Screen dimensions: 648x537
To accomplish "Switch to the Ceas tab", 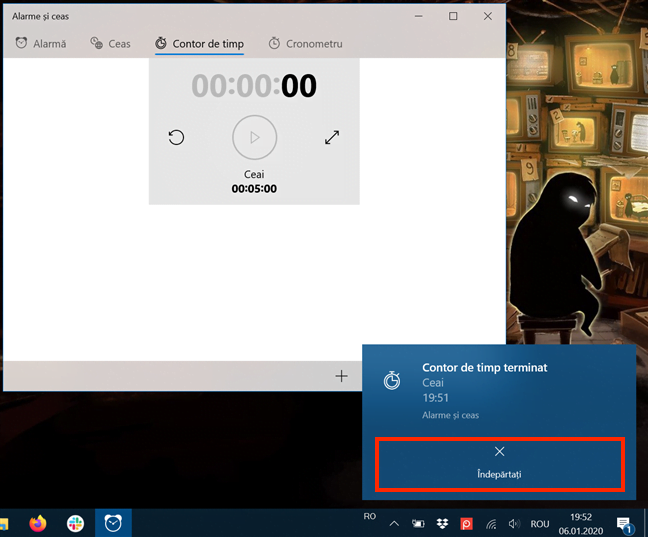I will click(x=110, y=43).
